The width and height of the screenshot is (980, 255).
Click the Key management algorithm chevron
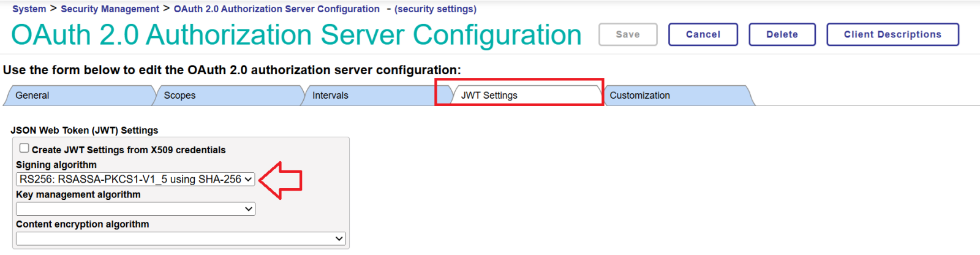(x=248, y=209)
